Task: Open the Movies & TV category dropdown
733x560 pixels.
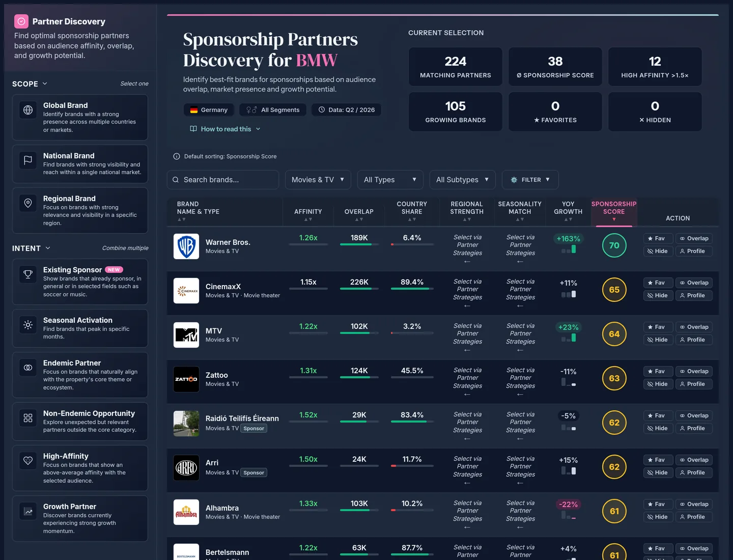Action: point(318,180)
